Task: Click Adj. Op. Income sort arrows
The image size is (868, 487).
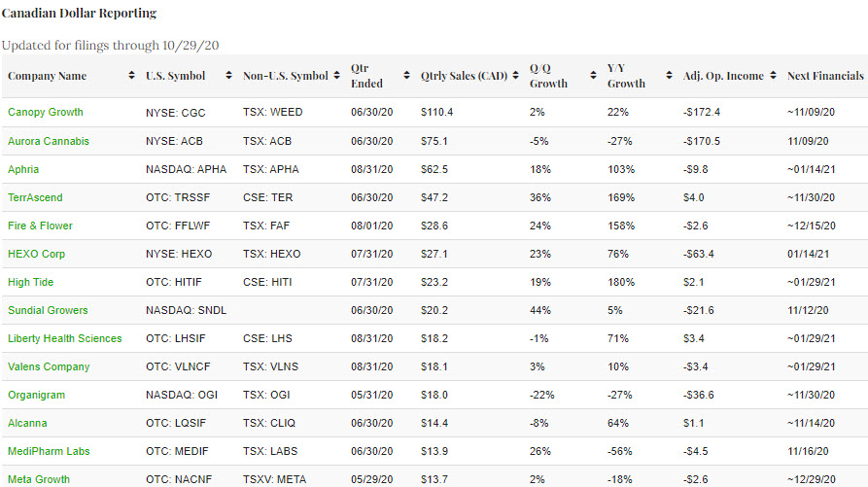Action: point(773,76)
